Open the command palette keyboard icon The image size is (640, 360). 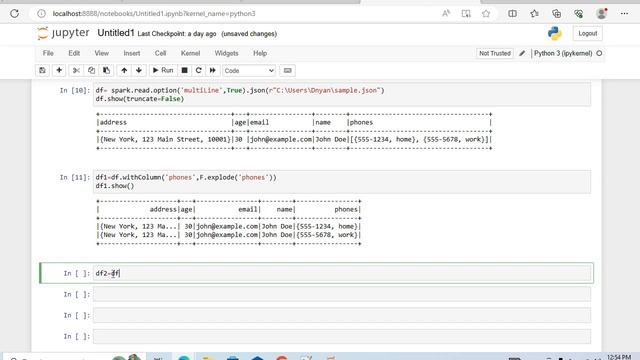(x=287, y=71)
